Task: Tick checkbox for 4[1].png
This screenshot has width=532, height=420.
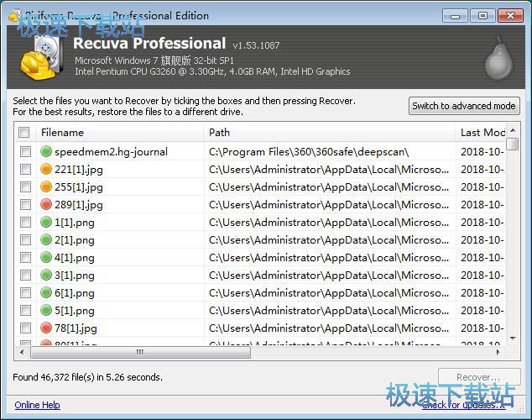Action: click(25, 257)
